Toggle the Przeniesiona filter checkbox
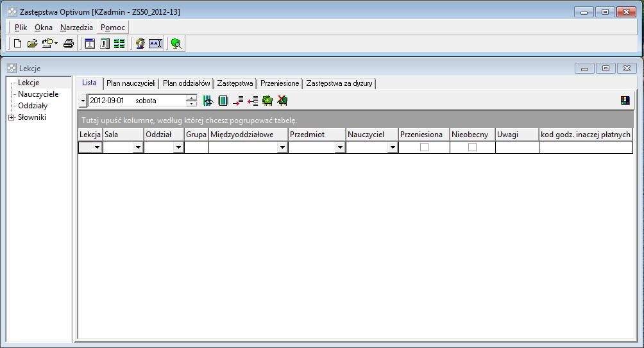The height and width of the screenshot is (348, 644). (x=424, y=147)
